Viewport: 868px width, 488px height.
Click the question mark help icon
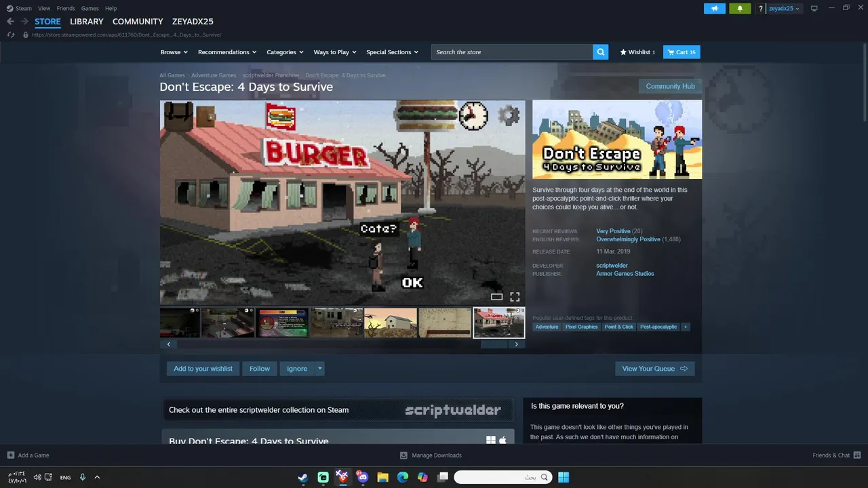(761, 8)
